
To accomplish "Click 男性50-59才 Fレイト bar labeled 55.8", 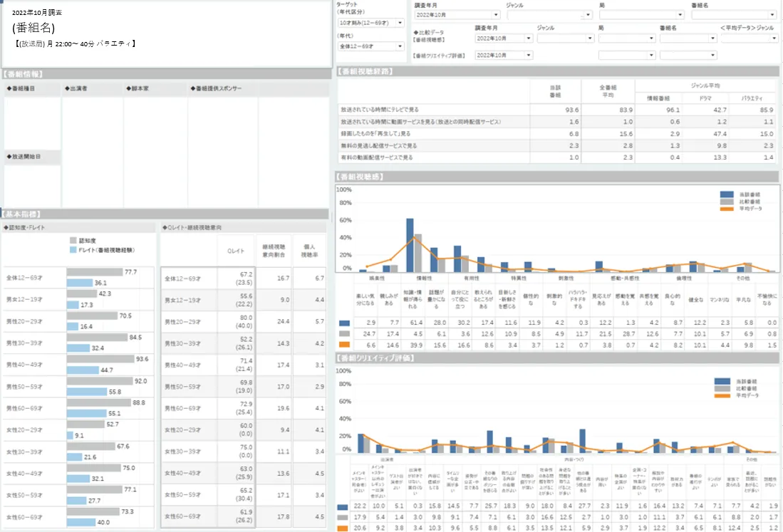I will (87, 392).
